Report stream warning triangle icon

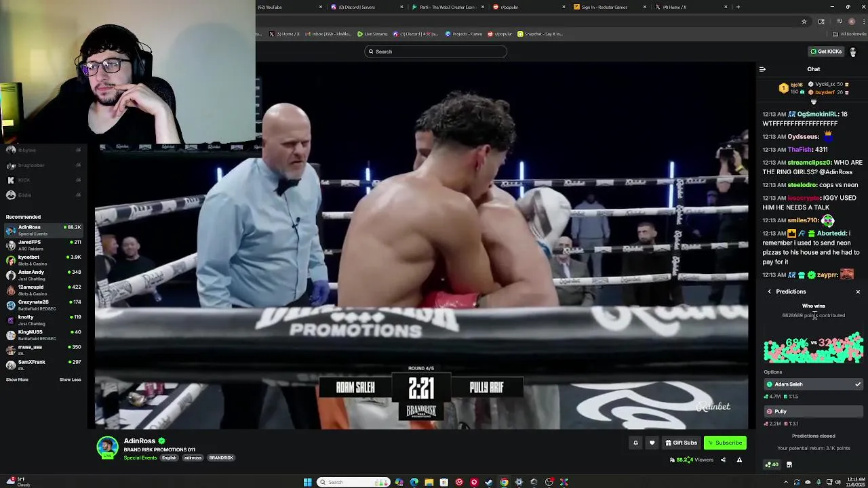[x=739, y=460]
